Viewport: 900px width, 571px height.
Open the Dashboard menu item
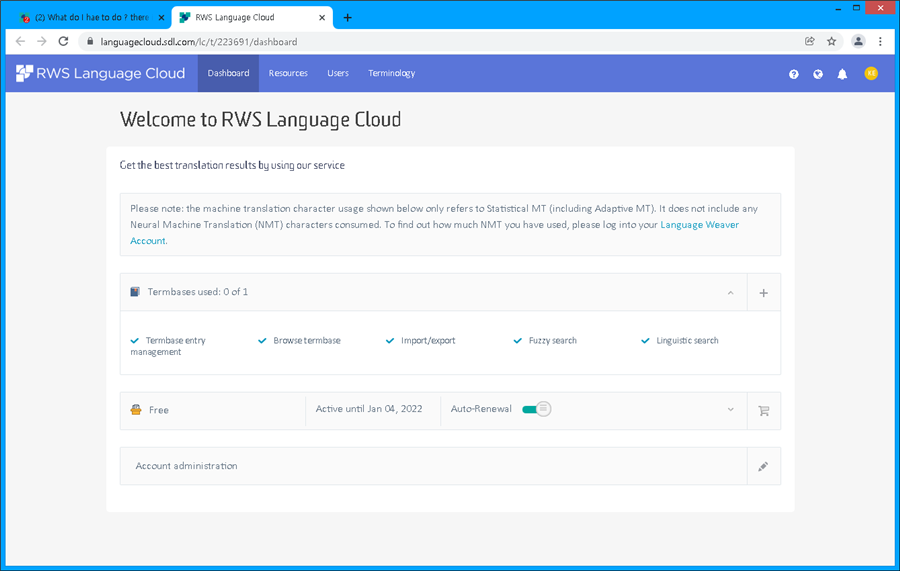point(228,73)
